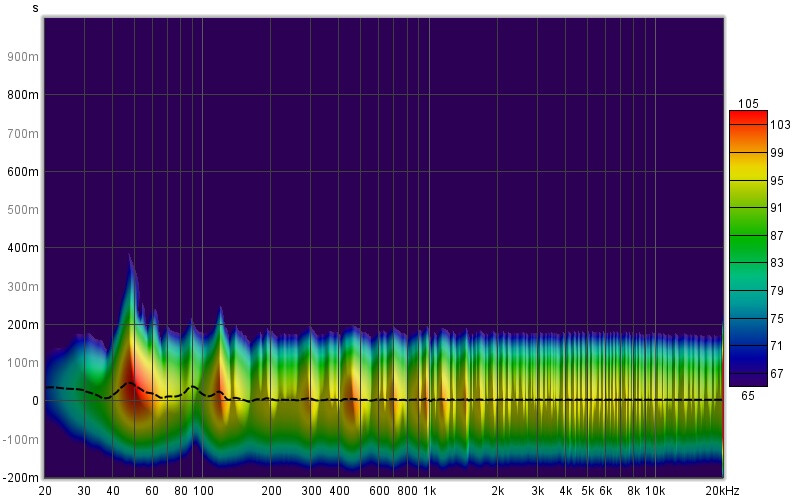The image size is (800, 502).
Task: Select the 300m time axis label
Action: 22,287
